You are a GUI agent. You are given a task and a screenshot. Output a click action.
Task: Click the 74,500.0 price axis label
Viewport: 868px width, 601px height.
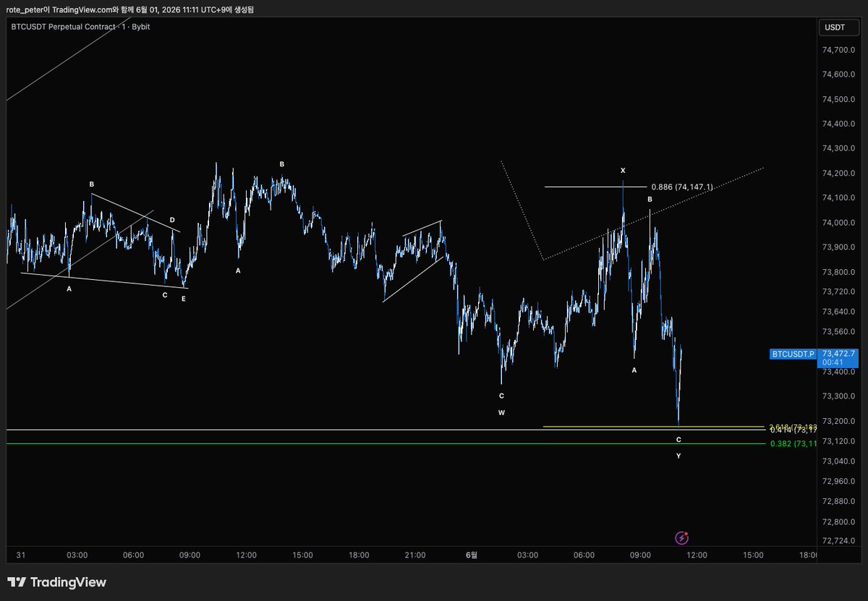click(x=838, y=99)
